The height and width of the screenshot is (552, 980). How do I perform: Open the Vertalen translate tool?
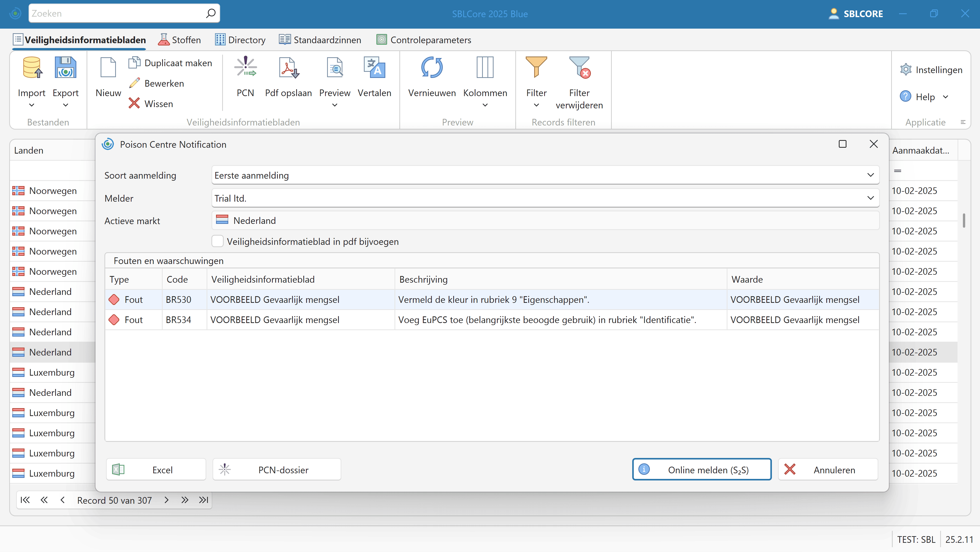374,68
